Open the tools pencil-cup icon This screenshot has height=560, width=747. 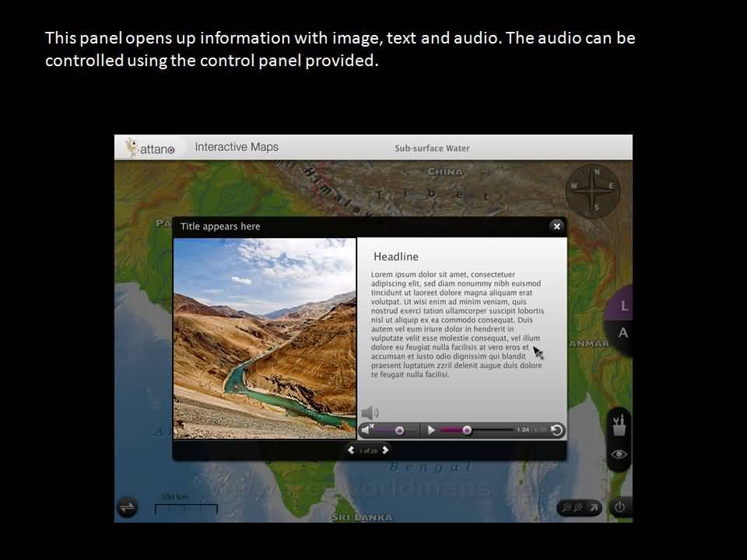pos(619,425)
